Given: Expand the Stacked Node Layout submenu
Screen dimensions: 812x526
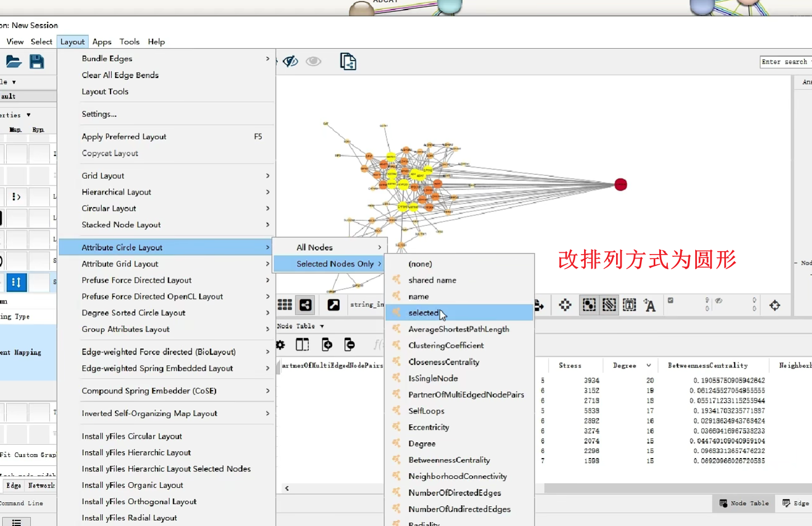Looking at the screenshot, I should point(166,224).
